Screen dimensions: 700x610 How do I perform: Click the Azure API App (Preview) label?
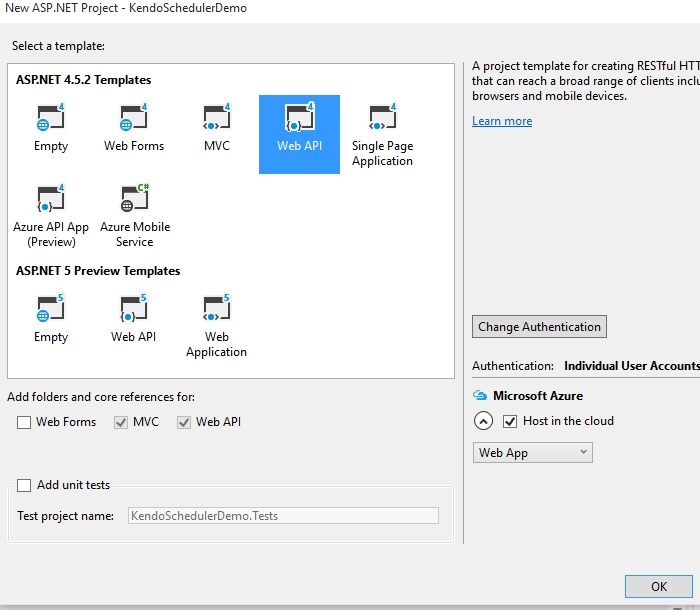51,234
